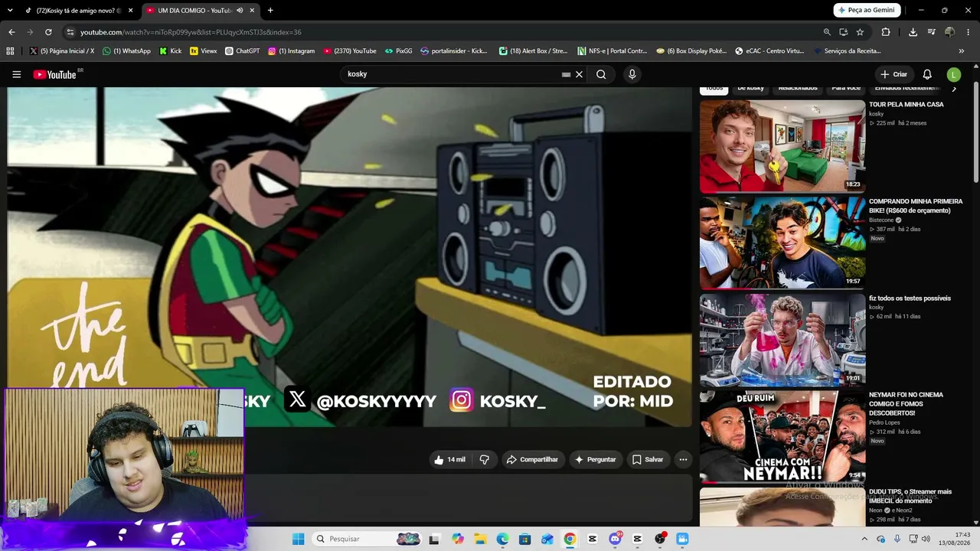Image resolution: width=980 pixels, height=551 pixels.
Task: Open a new browser tab
Action: [x=270, y=11]
